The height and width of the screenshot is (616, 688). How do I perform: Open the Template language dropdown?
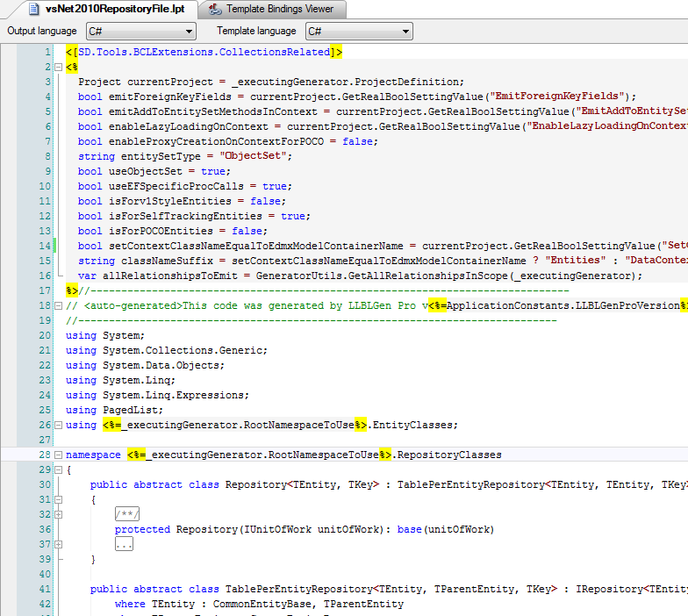[x=359, y=32]
